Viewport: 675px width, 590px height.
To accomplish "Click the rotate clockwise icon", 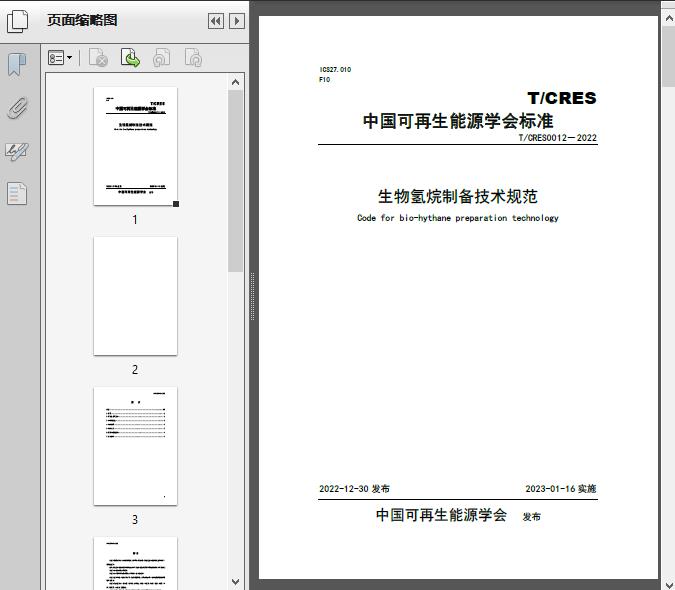I will tap(193, 58).
